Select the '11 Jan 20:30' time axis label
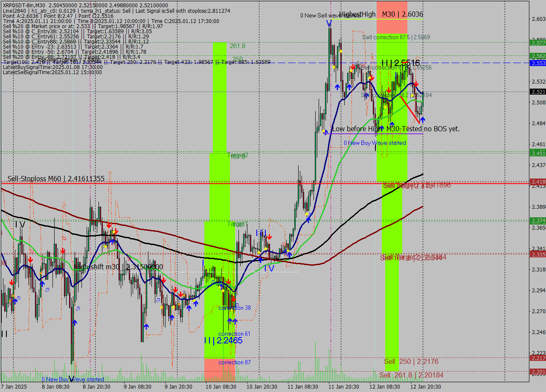Screen dimensions: 546x392 pyautogui.click(x=345, y=386)
